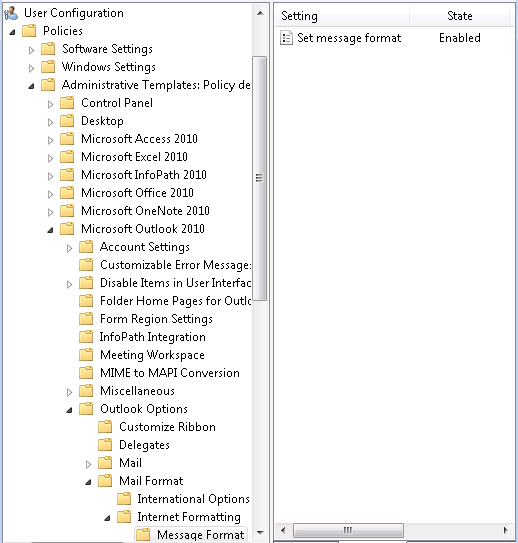The width and height of the screenshot is (518, 543).
Task: Select the Mail Format tree item
Action: (151, 481)
